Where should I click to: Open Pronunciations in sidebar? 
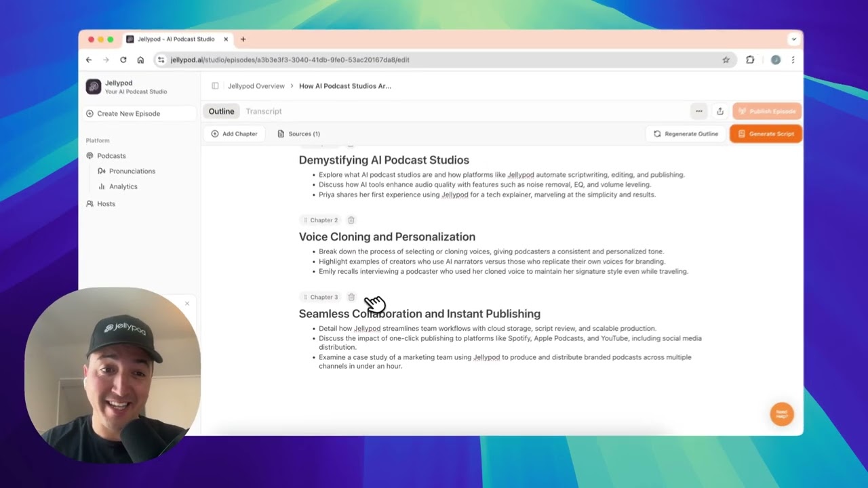[x=132, y=171]
